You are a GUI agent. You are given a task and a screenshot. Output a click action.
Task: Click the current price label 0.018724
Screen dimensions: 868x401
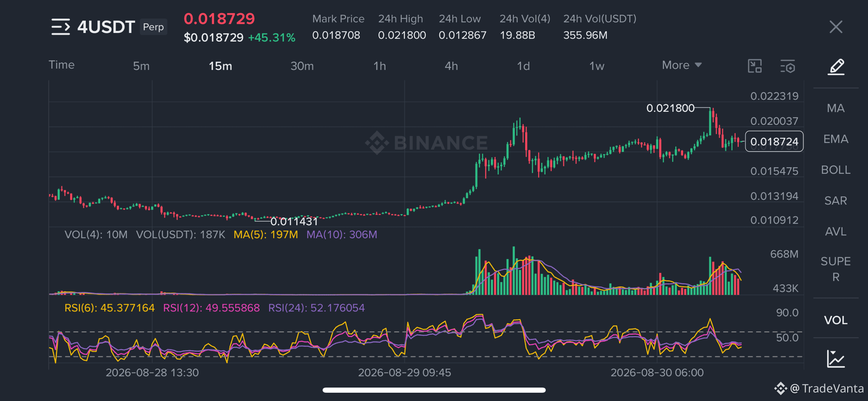774,141
